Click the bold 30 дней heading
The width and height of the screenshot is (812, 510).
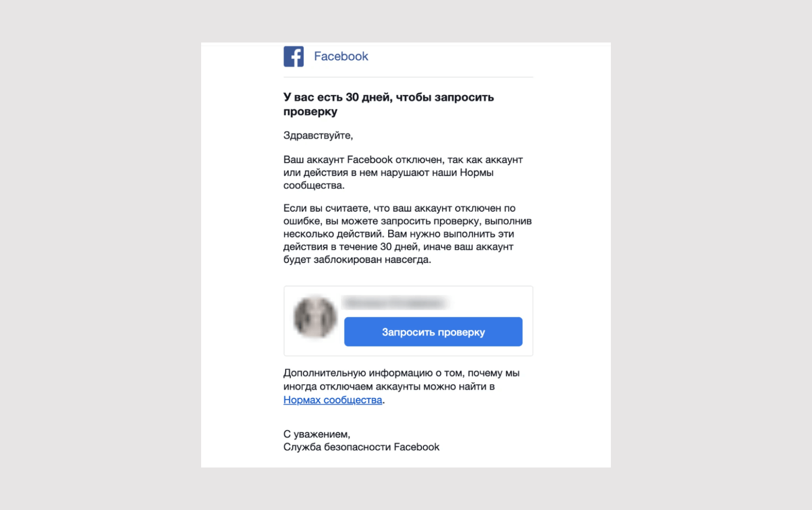[x=388, y=98]
